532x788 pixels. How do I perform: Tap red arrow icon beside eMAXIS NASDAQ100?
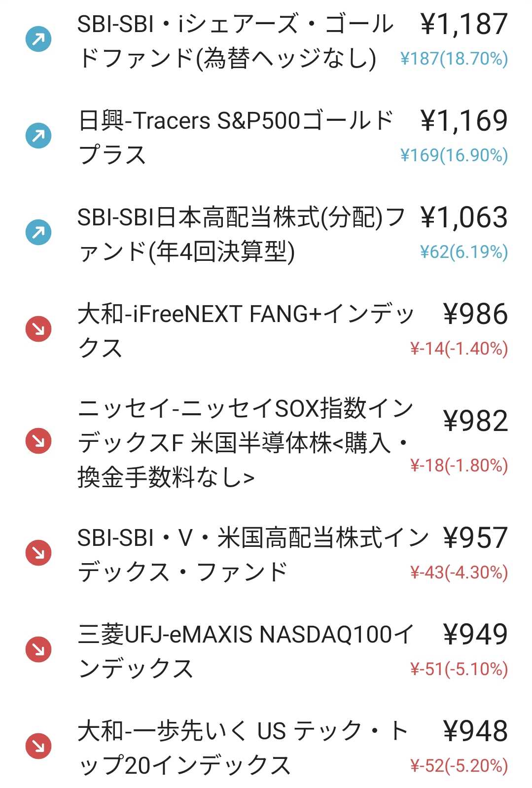(38, 649)
